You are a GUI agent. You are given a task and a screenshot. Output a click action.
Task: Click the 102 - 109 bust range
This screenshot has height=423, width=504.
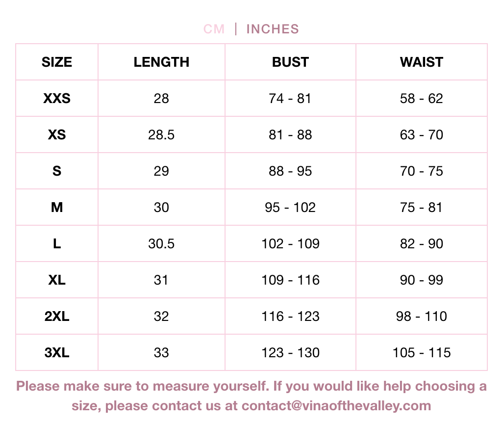pos(290,244)
